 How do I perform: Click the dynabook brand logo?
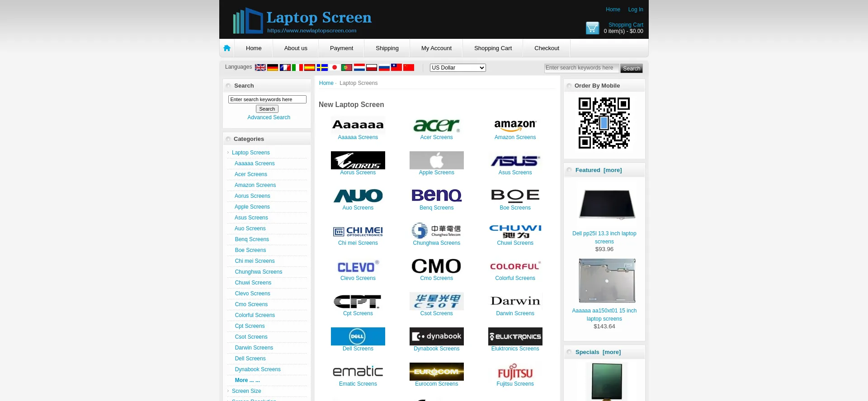[x=437, y=336]
